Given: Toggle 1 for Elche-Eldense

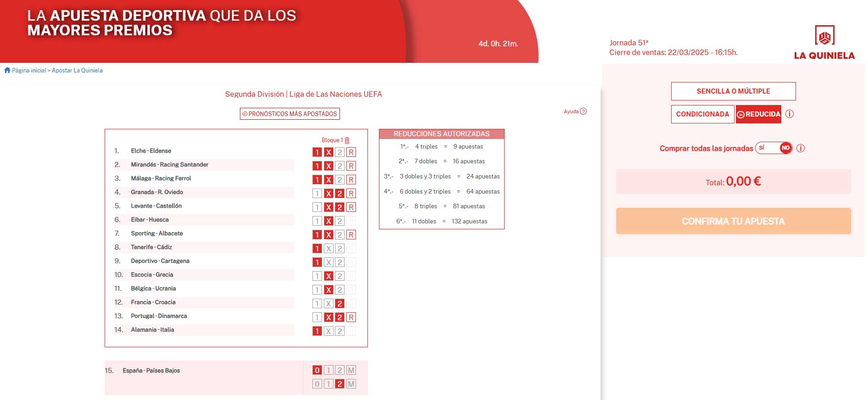Looking at the screenshot, I should pyautogui.click(x=317, y=152).
